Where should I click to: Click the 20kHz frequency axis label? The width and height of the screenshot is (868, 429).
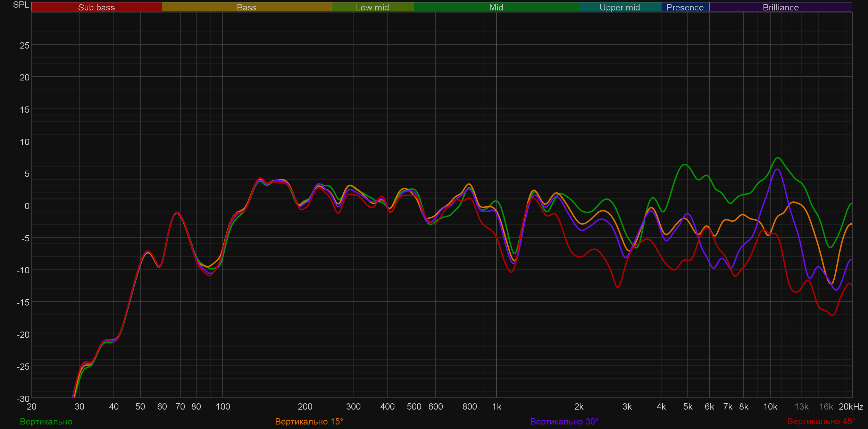pos(851,406)
